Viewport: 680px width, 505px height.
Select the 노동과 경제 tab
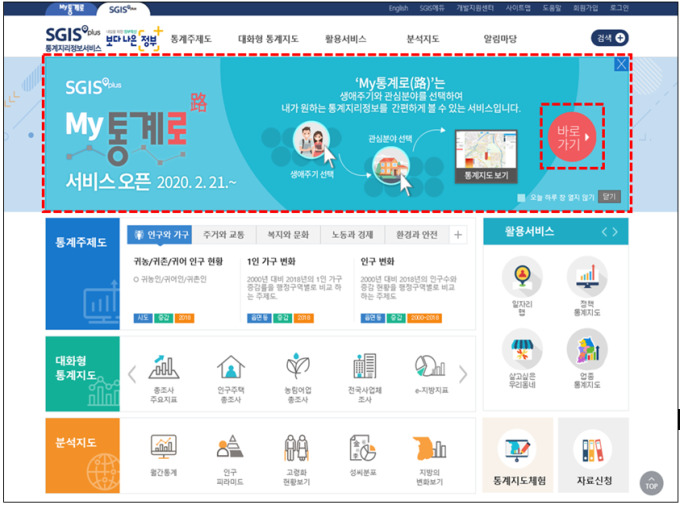click(352, 235)
